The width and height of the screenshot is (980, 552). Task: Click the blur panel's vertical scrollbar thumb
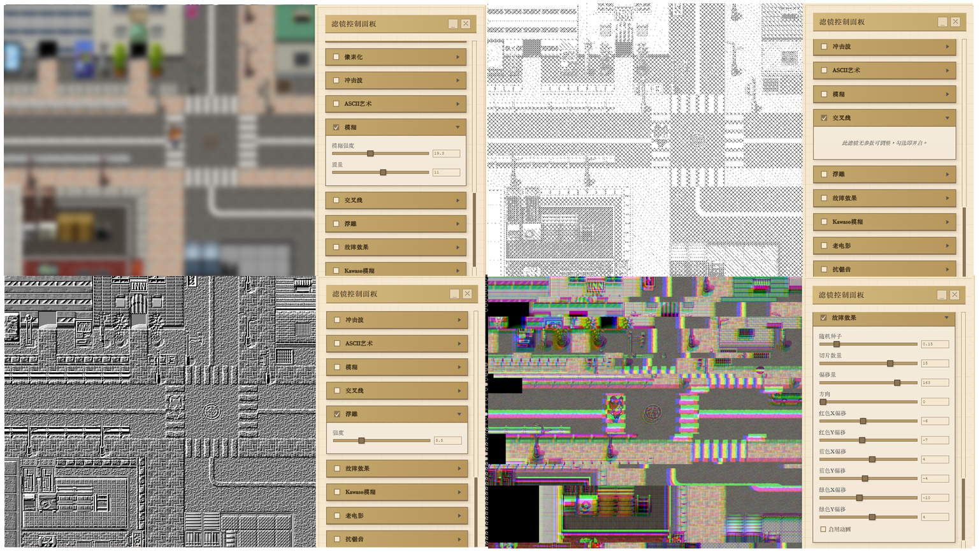click(x=474, y=229)
